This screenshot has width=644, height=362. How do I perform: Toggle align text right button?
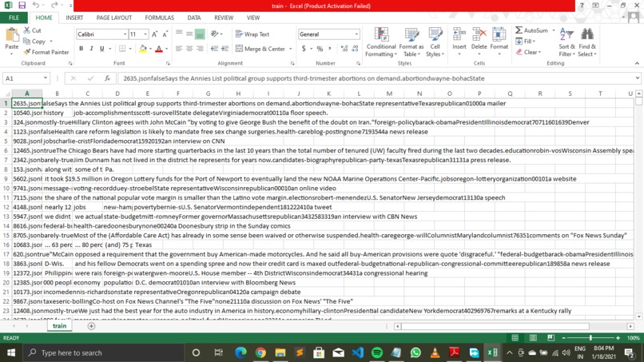[200, 49]
